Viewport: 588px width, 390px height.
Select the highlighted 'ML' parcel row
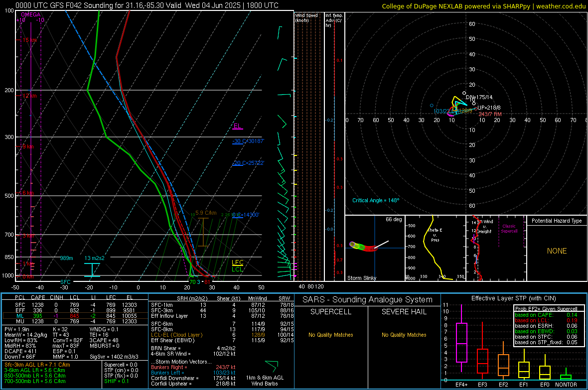click(75, 316)
